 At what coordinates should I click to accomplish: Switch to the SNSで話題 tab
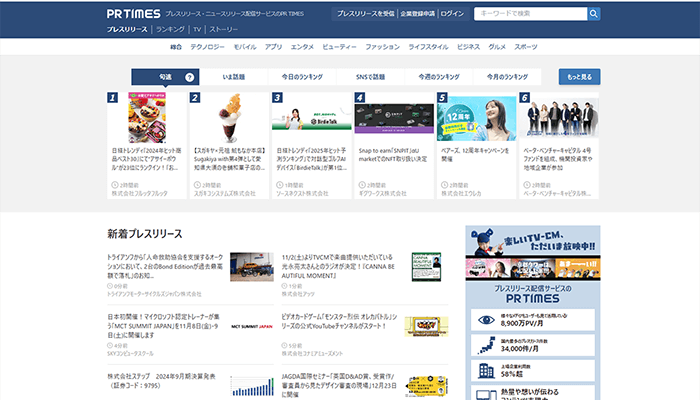pyautogui.click(x=371, y=77)
